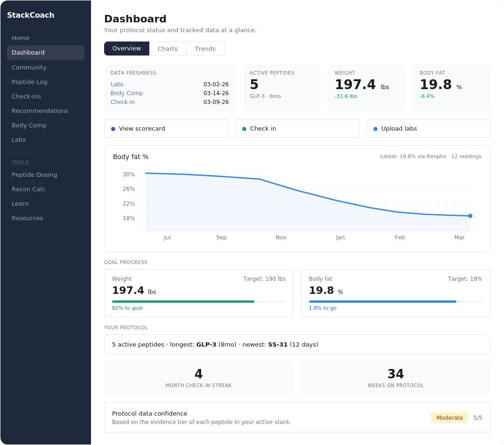Click the body fat goal progress bar
The width and height of the screenshot is (504, 445).
pos(395,302)
